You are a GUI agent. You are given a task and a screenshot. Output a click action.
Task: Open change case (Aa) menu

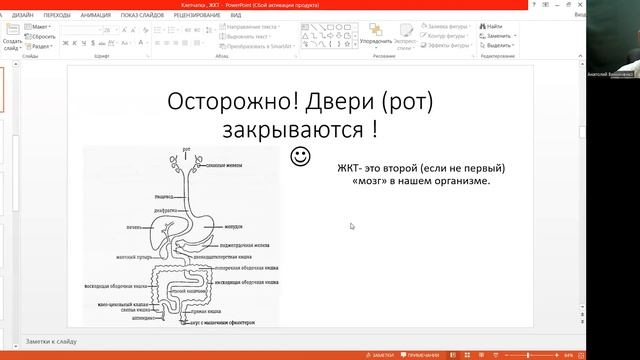coord(125,43)
